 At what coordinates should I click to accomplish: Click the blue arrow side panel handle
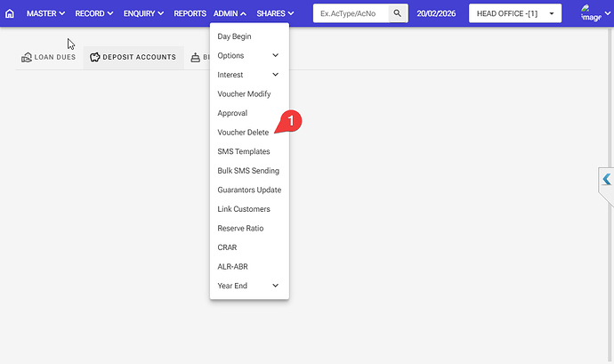[606, 180]
